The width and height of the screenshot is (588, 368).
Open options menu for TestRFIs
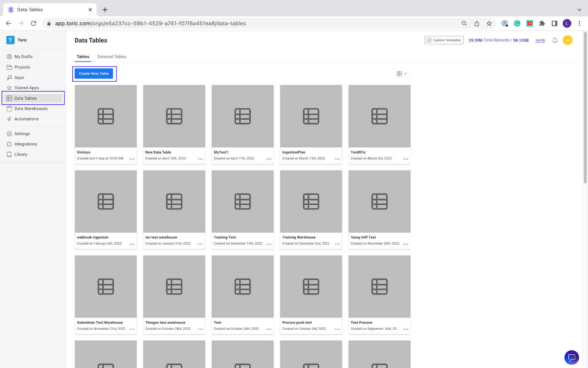pos(406,159)
